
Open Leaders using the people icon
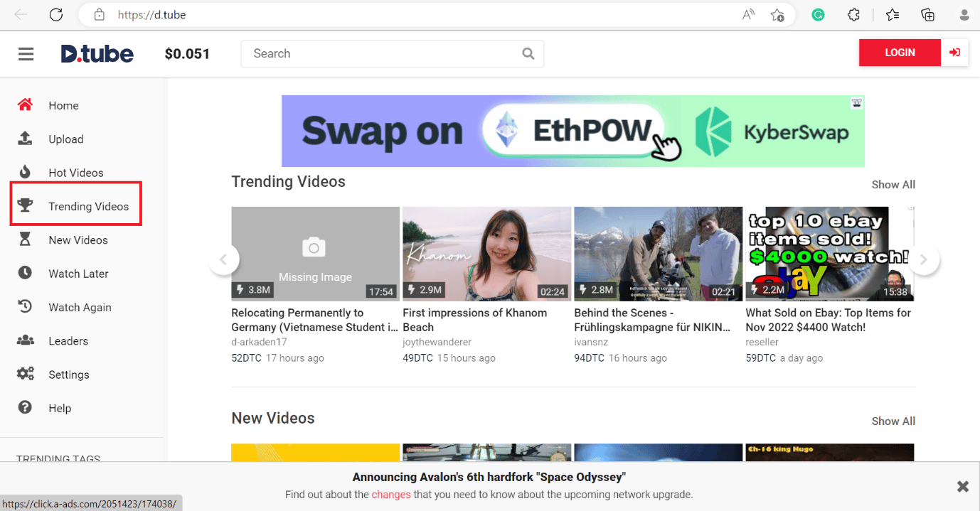26,340
